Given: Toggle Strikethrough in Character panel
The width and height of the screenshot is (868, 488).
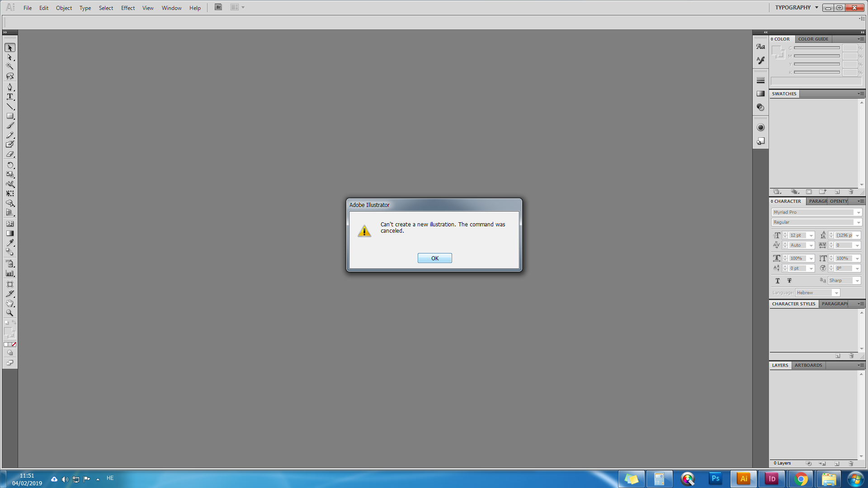Looking at the screenshot, I should pos(789,281).
